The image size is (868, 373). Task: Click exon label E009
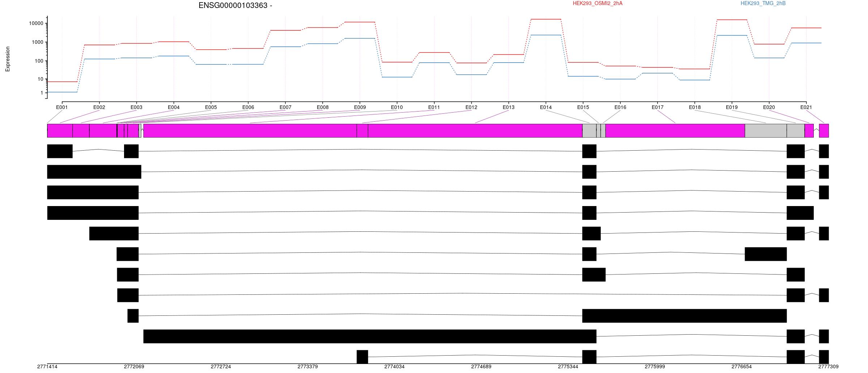click(360, 108)
